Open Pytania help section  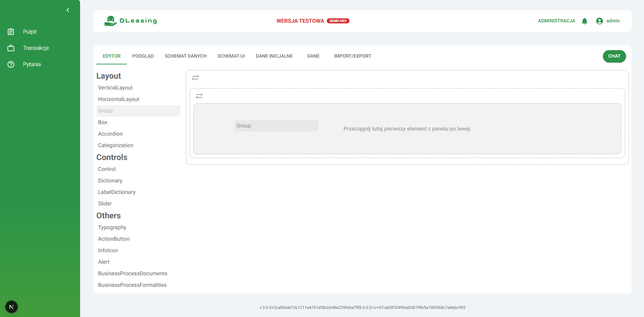[32, 64]
